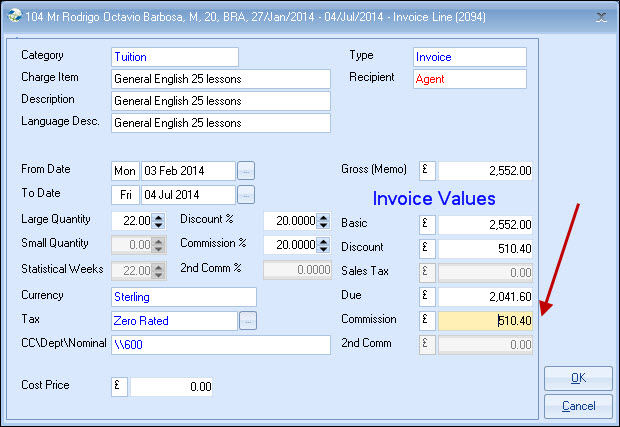Click the Mon weekday box of From Date
The width and height of the screenshot is (620, 427).
pyautogui.click(x=125, y=171)
